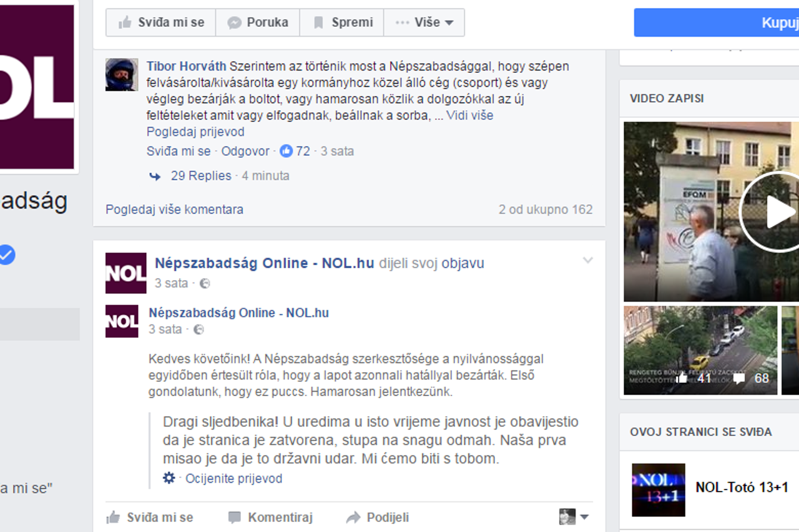Expand comment with Vidi više
The height and width of the screenshot is (532, 799).
[x=469, y=115]
